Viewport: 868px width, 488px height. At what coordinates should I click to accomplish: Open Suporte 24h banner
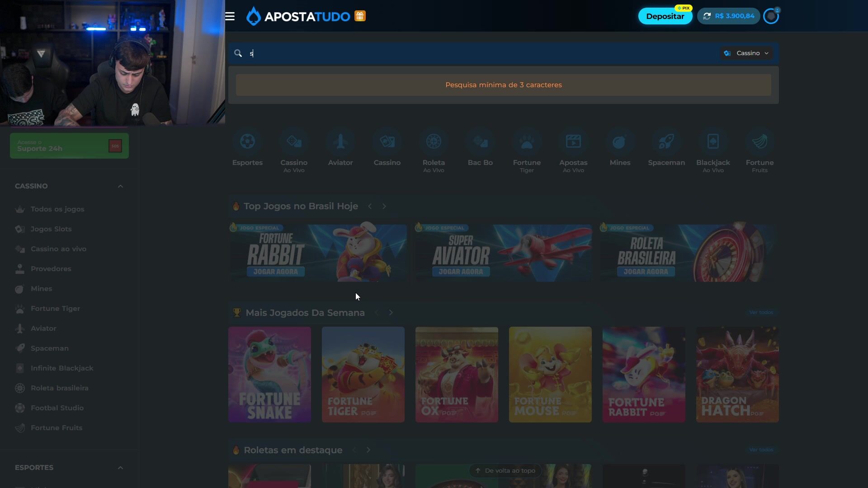pos(69,146)
